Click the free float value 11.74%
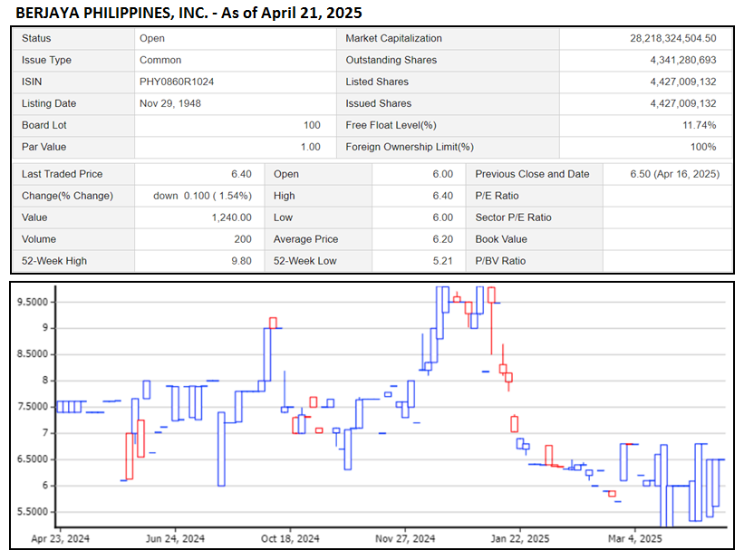Image resolution: width=744 pixels, height=560 pixels. 700,125
